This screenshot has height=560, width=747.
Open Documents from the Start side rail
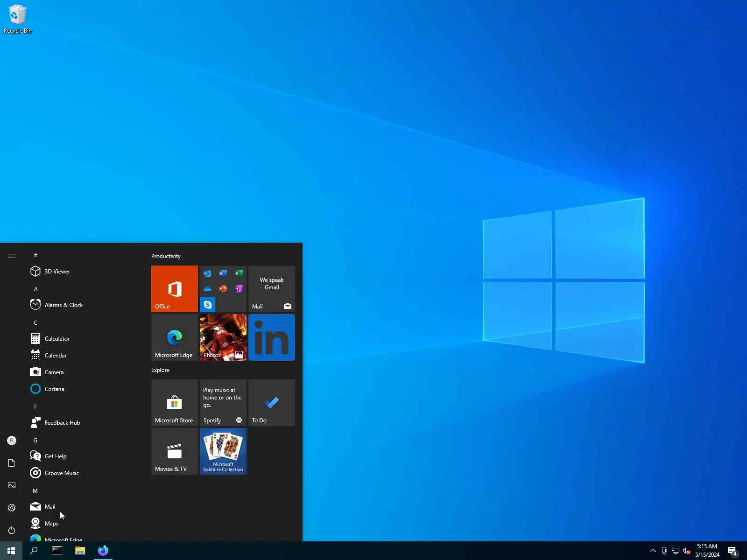(x=12, y=463)
